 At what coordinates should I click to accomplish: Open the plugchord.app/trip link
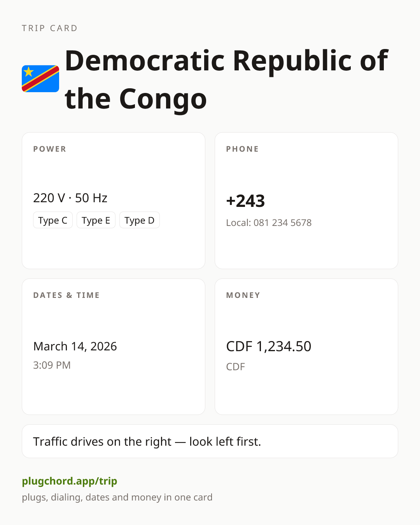(70, 481)
